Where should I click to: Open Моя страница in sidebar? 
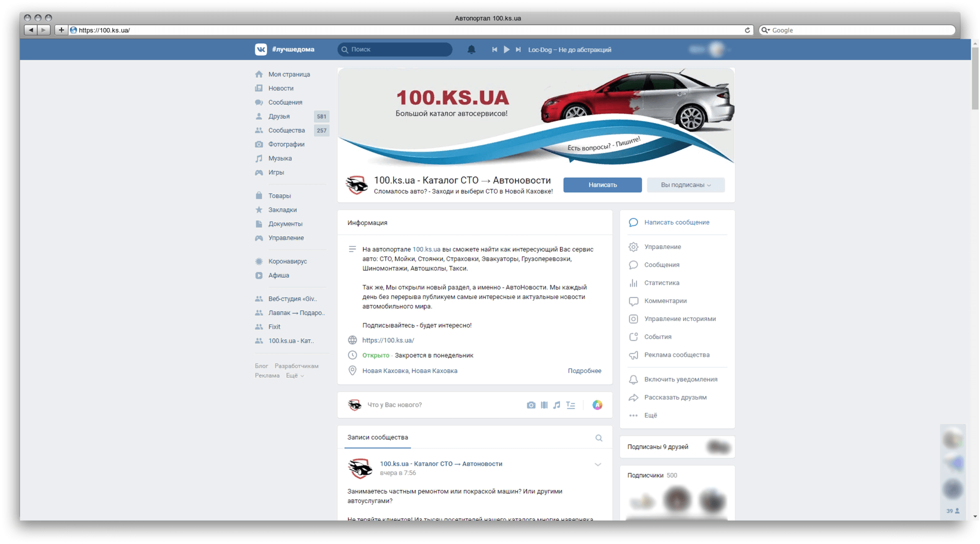click(x=289, y=75)
